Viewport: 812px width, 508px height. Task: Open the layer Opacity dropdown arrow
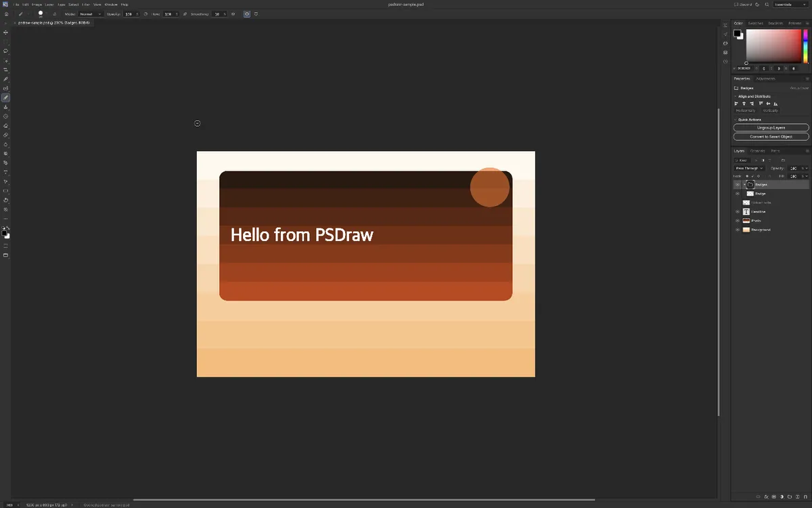(805, 168)
